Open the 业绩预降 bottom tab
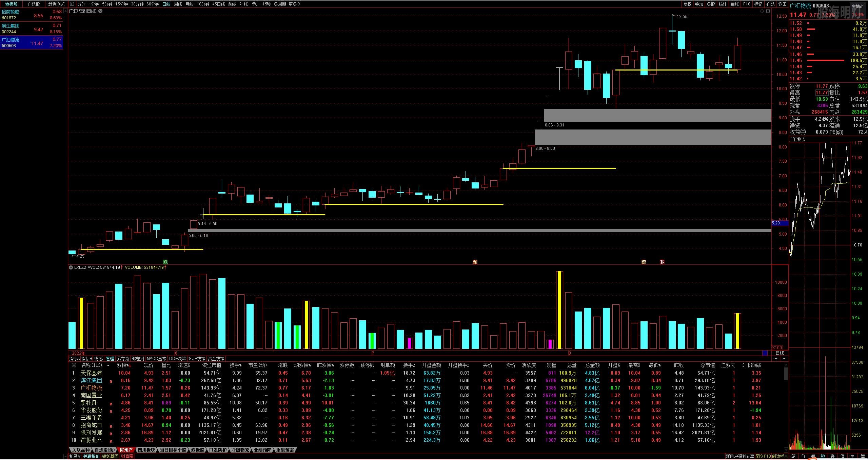The image size is (868, 460). 263,450
